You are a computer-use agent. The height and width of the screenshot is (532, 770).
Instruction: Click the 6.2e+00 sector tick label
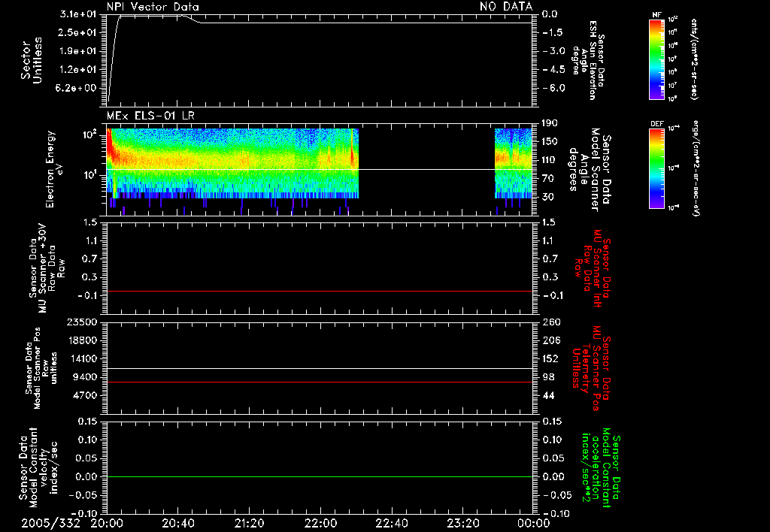pyautogui.click(x=77, y=88)
